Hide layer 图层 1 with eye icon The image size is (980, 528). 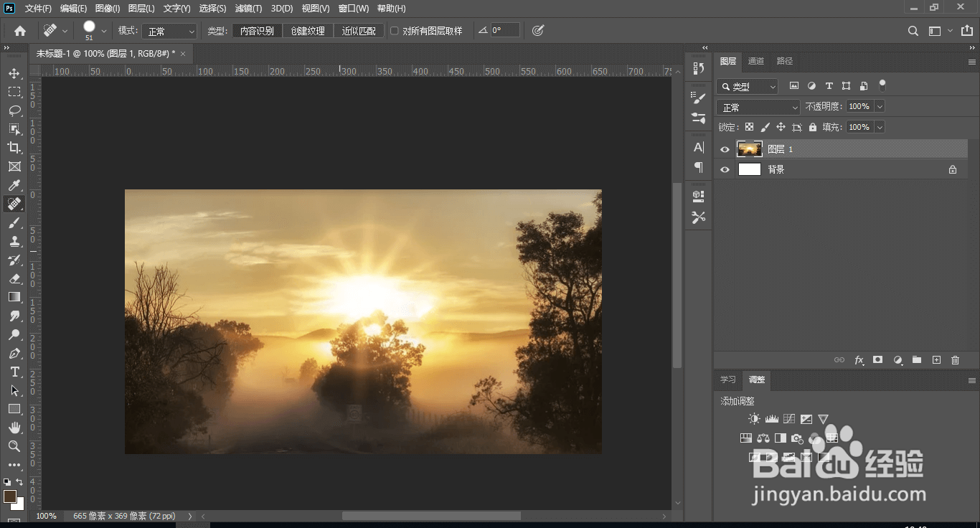click(725, 149)
